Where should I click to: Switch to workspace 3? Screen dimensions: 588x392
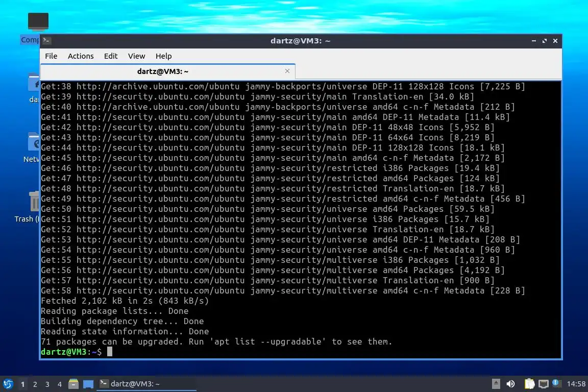coord(47,384)
